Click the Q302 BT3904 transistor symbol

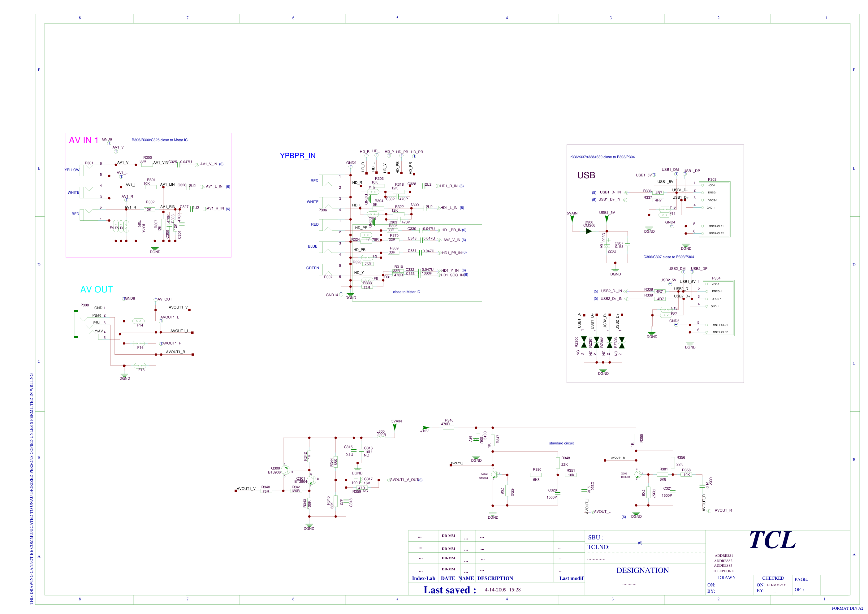(494, 474)
